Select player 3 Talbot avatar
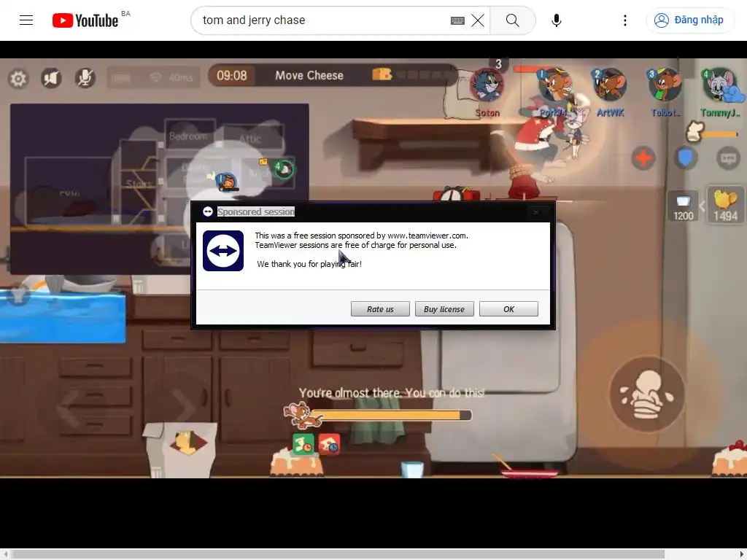 [x=665, y=85]
